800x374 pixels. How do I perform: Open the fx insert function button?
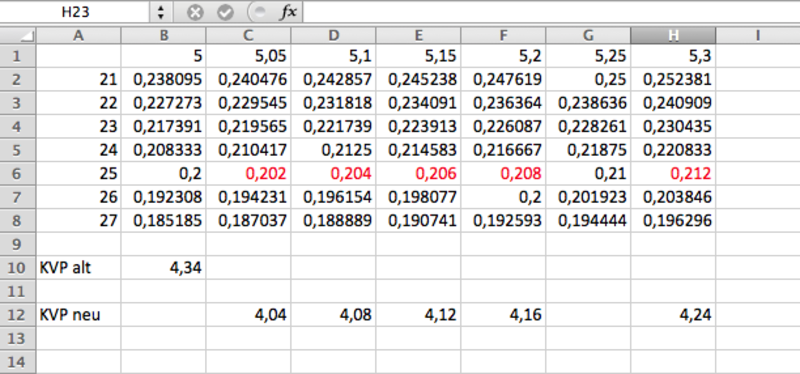(x=288, y=12)
